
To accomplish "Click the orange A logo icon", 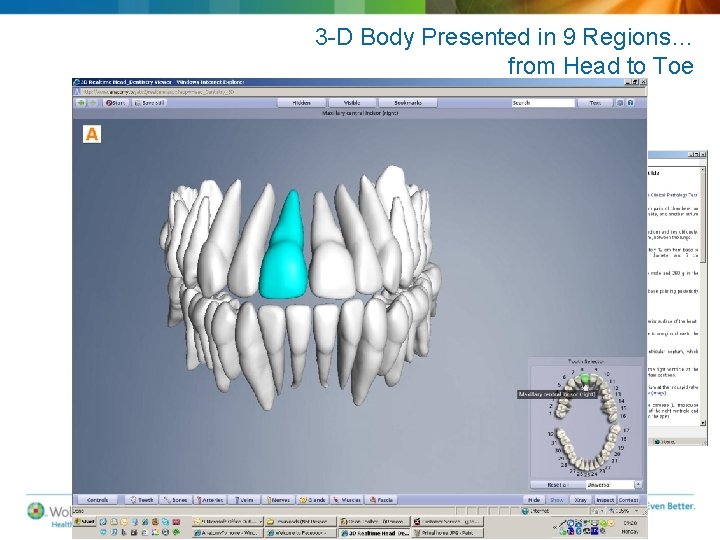I will [92, 134].
